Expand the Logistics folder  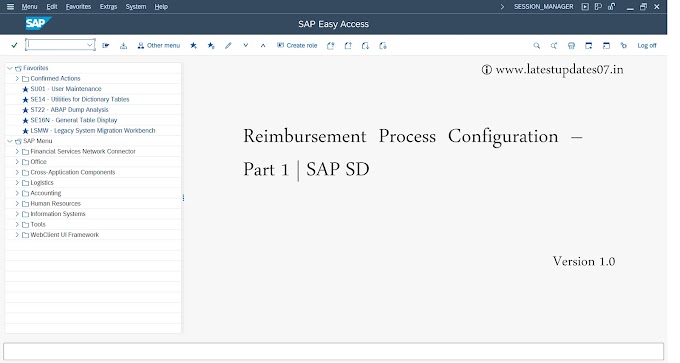pos(17,183)
